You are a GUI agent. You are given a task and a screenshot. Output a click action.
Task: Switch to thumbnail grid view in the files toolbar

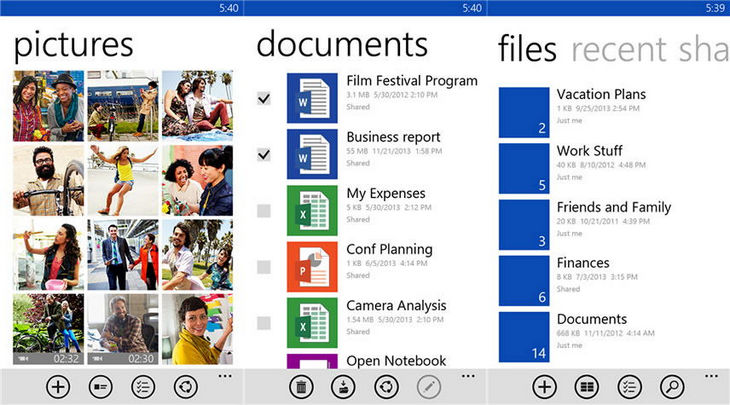tap(587, 386)
